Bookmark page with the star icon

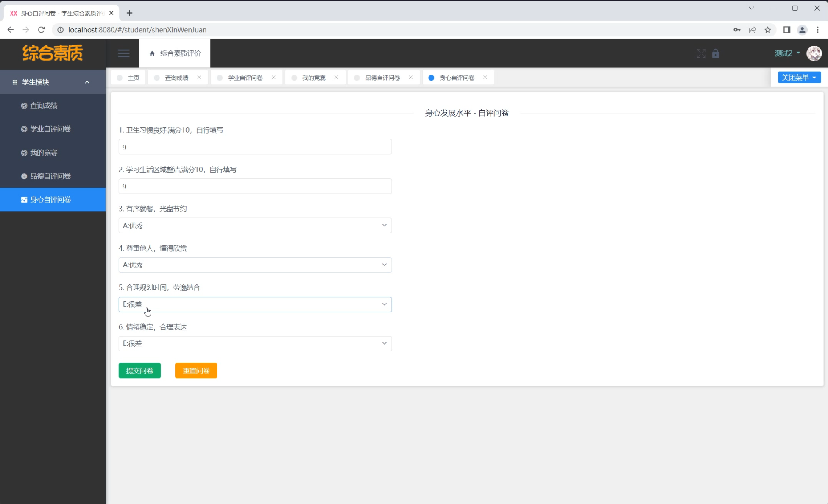(x=768, y=30)
